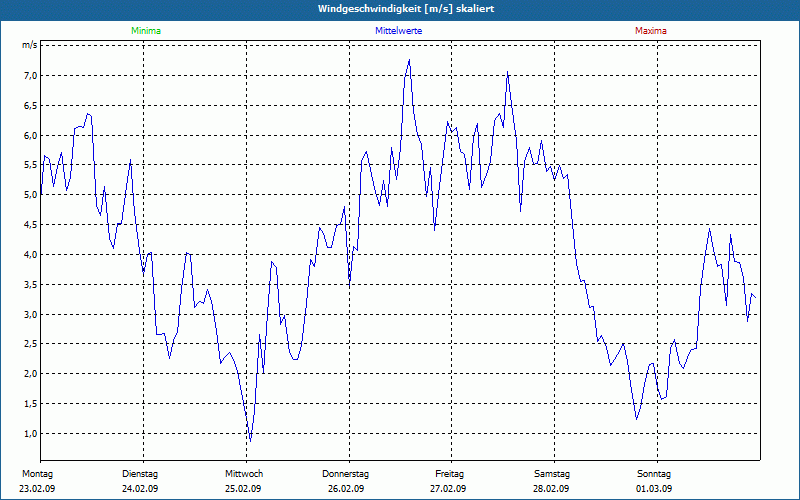Click the 25.02.09 date label
The height and width of the screenshot is (500, 800).
point(243,489)
